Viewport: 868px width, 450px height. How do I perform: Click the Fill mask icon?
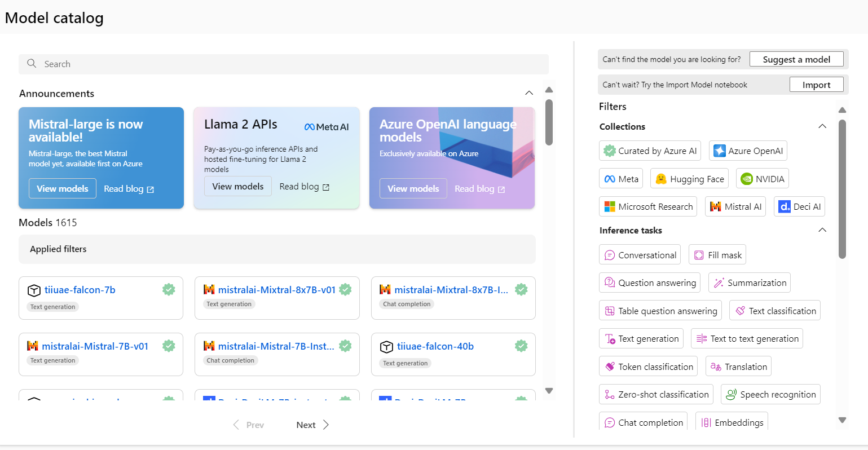699,255
